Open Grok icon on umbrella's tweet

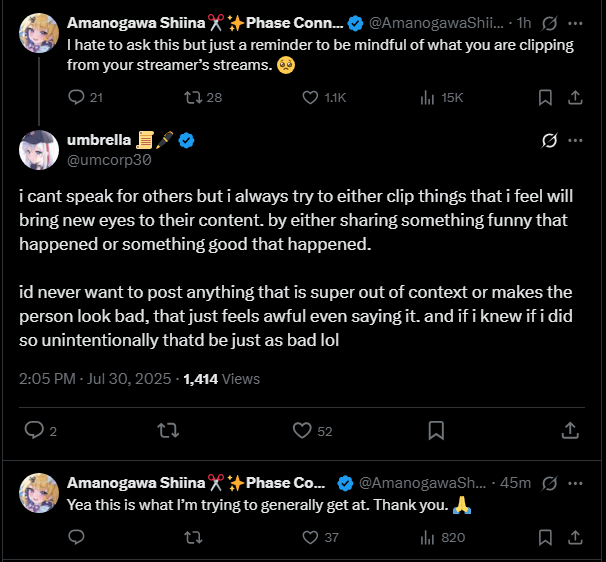pos(548,141)
